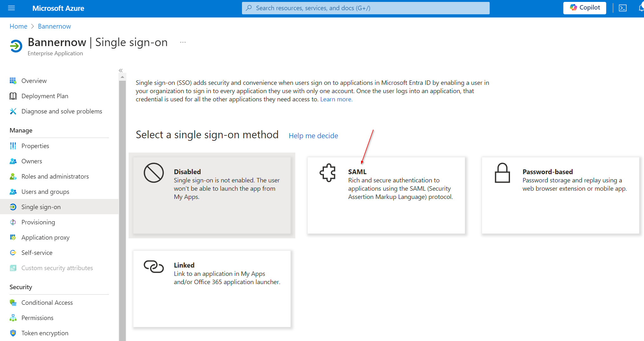Open Owners menu item
Screen dimensions: 644x341
tap(32, 161)
